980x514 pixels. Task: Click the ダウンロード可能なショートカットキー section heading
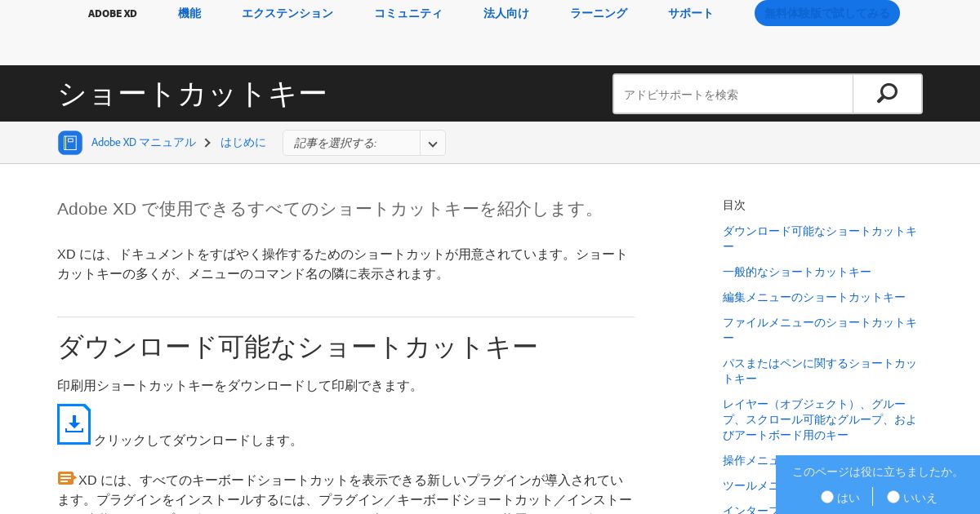[297, 348]
